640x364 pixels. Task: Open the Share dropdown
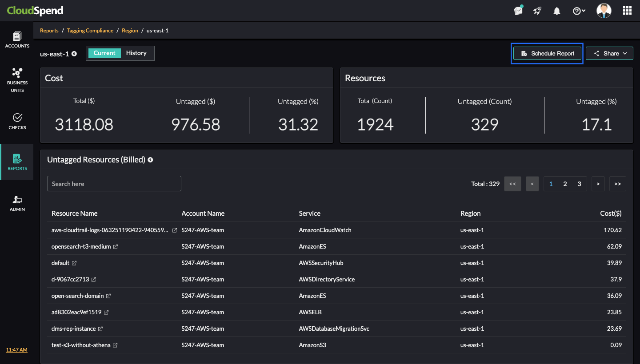click(609, 53)
